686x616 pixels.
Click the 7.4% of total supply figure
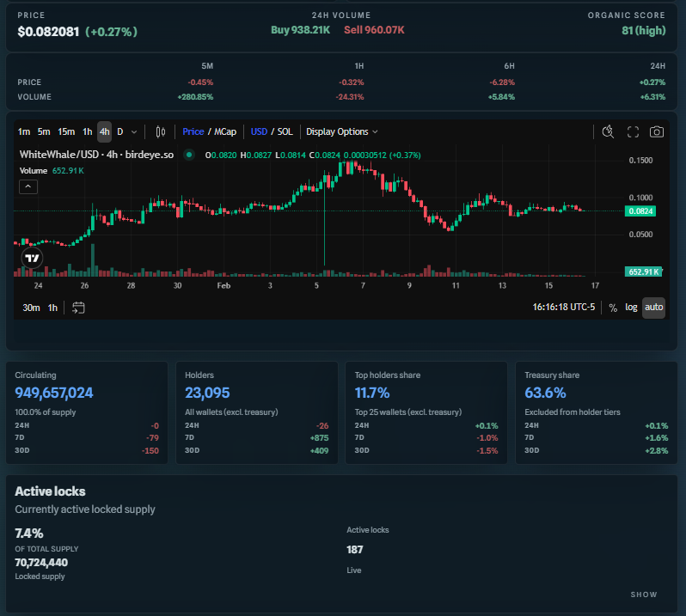(x=29, y=534)
